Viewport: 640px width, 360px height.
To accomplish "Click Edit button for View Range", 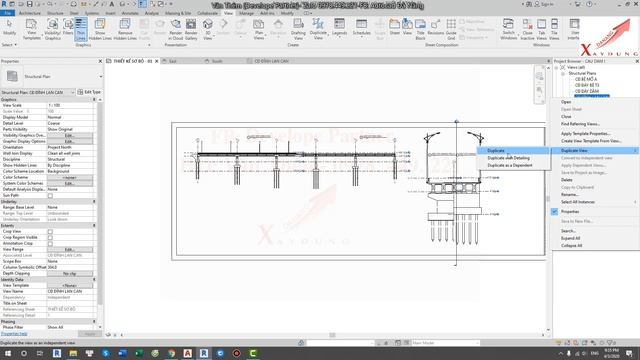I will (x=70, y=249).
